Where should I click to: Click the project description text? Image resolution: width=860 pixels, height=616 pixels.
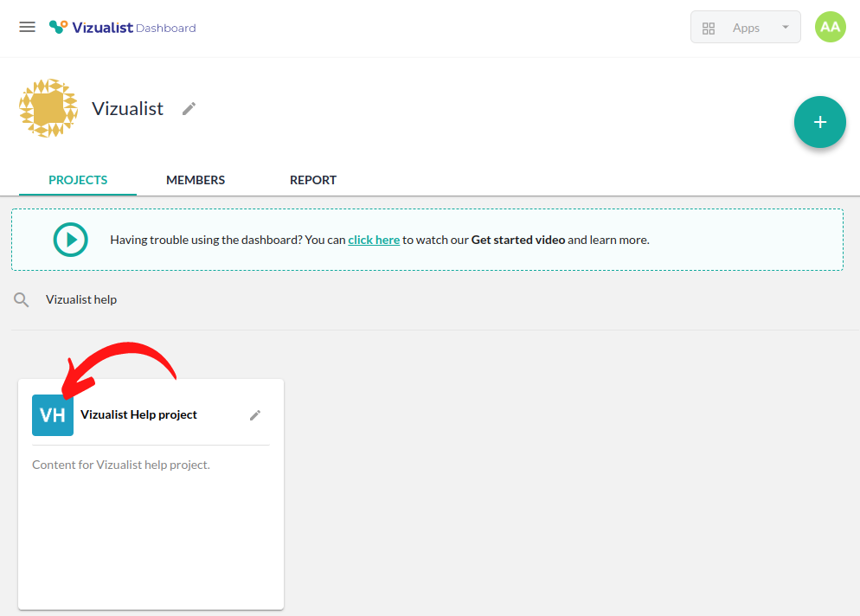121,465
